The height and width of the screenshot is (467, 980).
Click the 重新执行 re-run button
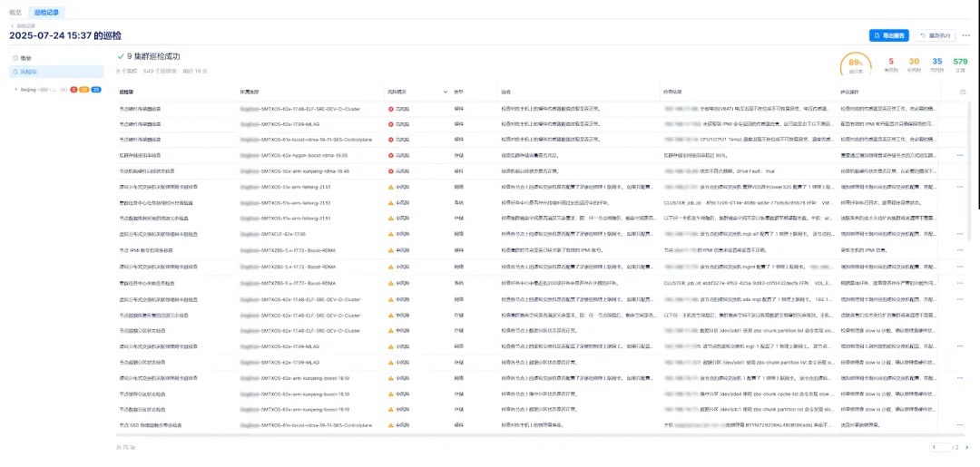pyautogui.click(x=934, y=35)
